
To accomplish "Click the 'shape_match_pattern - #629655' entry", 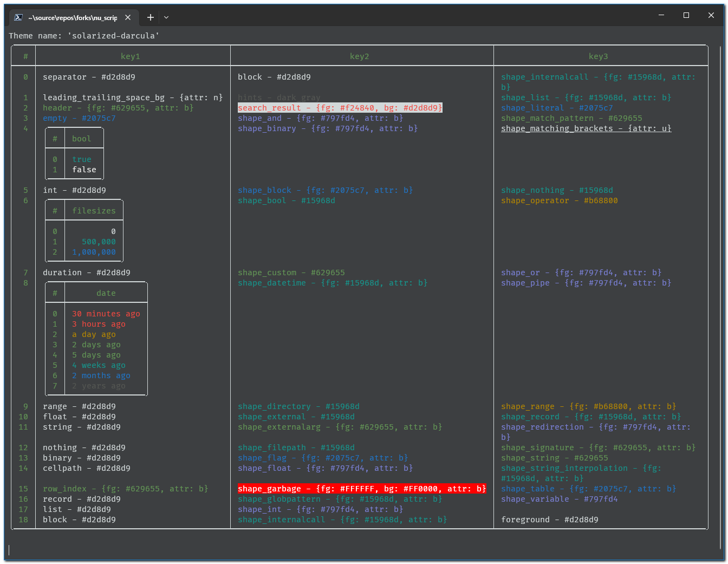I will (x=571, y=118).
